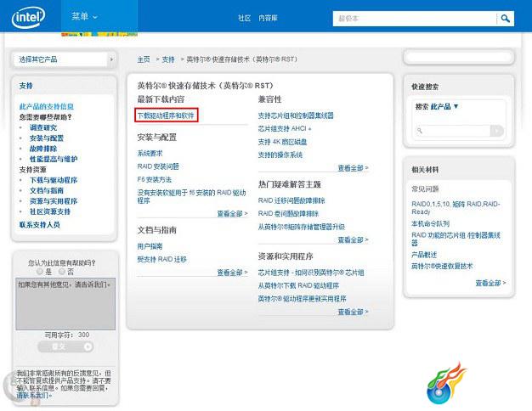The height and width of the screenshot is (411, 532).
Task: Click 查看全部 under 安装与配置
Action: pyautogui.click(x=232, y=214)
